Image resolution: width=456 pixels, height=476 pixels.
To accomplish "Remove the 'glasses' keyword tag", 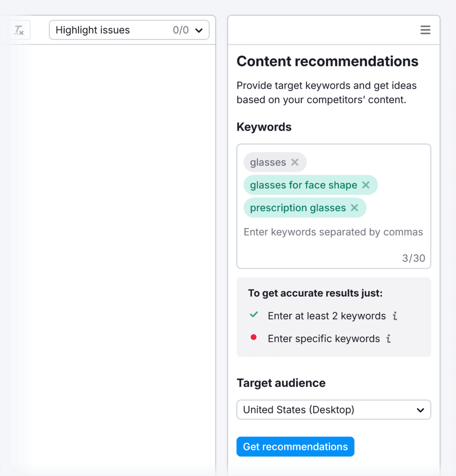I will (295, 162).
